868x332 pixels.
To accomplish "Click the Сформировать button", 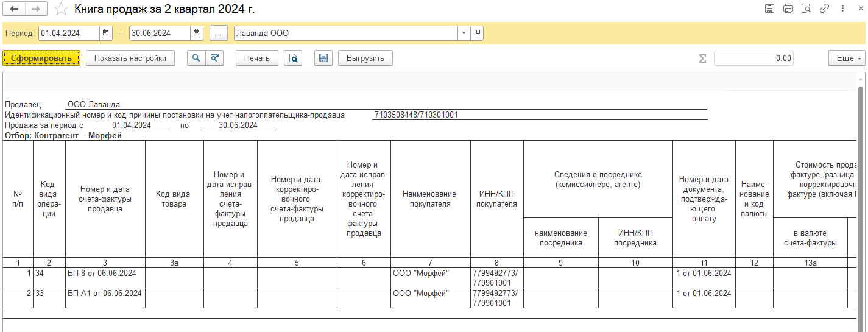I will [x=41, y=58].
